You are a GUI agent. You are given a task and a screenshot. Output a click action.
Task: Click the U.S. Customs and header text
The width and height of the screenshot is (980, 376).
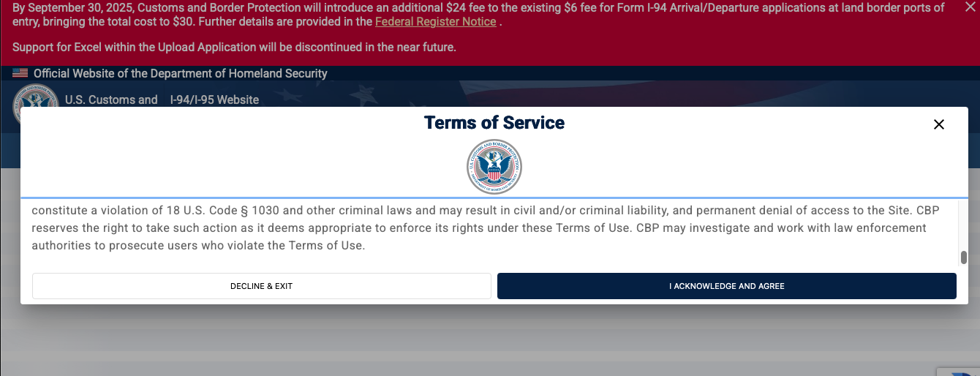pyautogui.click(x=111, y=99)
